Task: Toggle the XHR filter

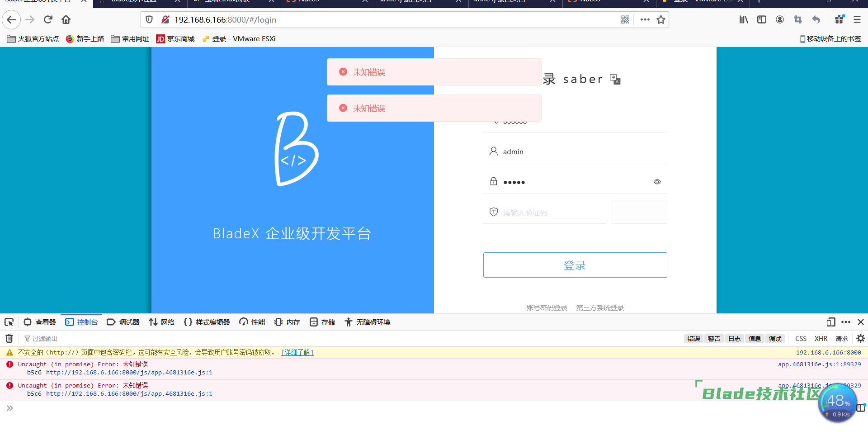Action: 821,339
